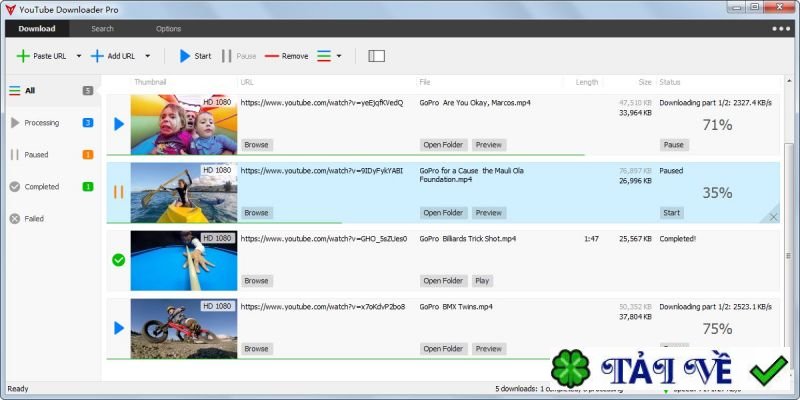
Task: Click the kayak paddler thumbnail
Action: pos(184,192)
